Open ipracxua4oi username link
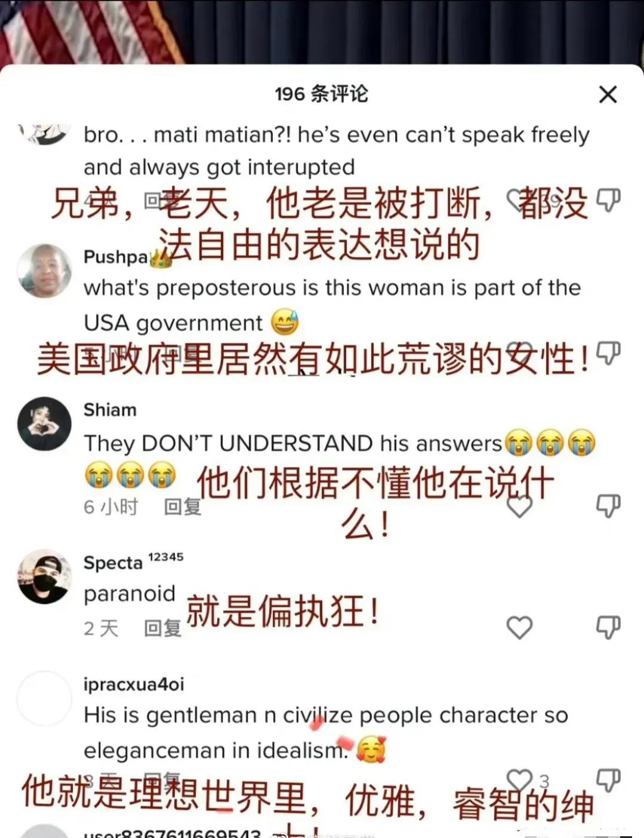This screenshot has width=644, height=838. click(x=134, y=684)
